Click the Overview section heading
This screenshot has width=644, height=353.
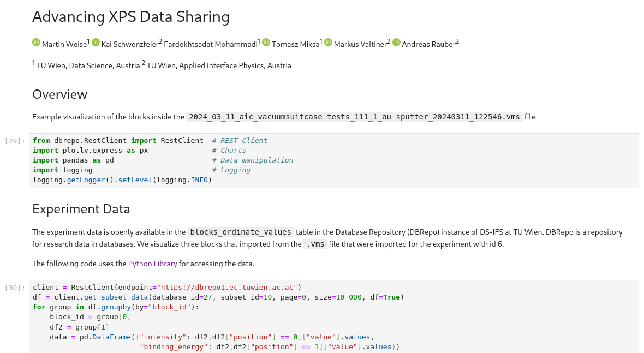59,94
